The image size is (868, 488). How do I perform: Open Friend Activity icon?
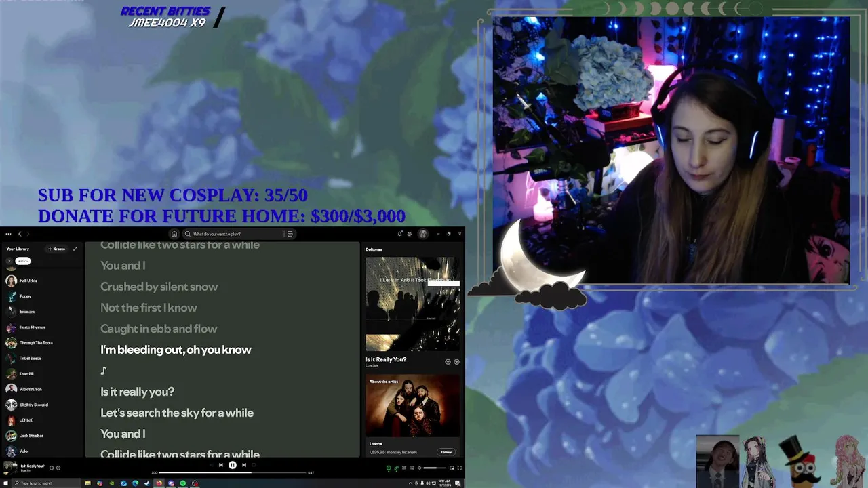click(410, 234)
